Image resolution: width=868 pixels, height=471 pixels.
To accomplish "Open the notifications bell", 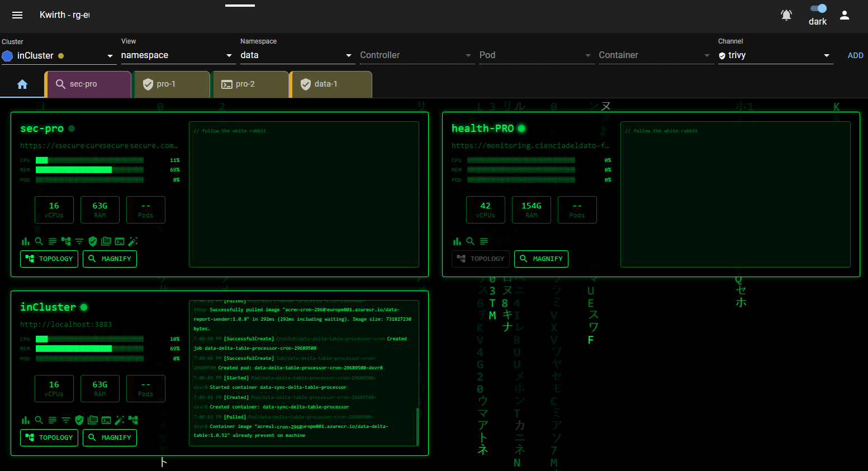I will coord(786,15).
